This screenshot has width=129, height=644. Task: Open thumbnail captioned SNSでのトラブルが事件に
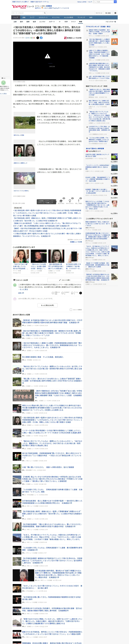click(x=24, y=178)
